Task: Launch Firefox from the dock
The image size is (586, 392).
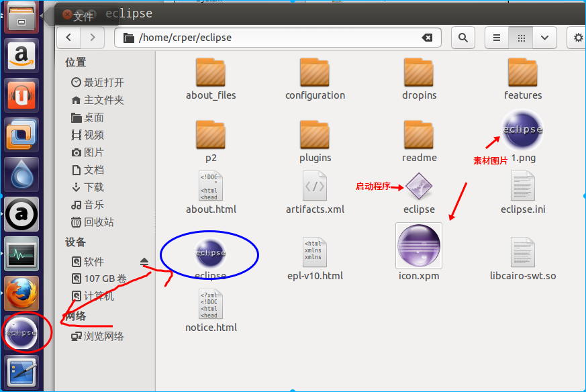Action: pyautogui.click(x=21, y=293)
